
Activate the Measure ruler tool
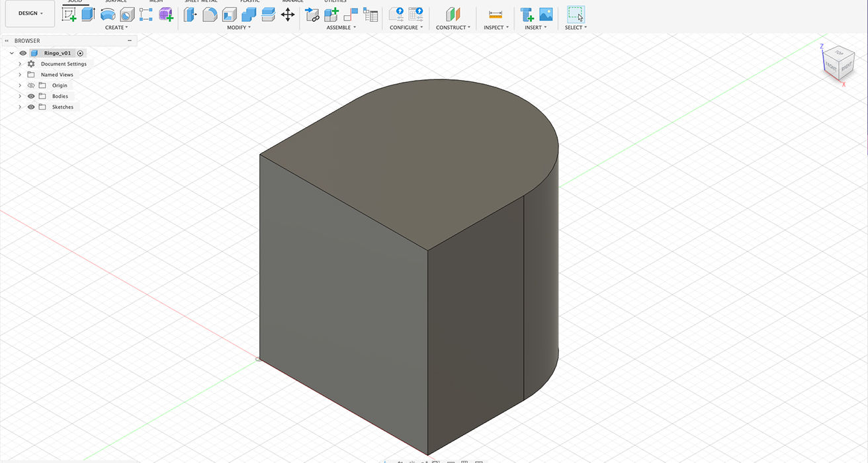[496, 14]
